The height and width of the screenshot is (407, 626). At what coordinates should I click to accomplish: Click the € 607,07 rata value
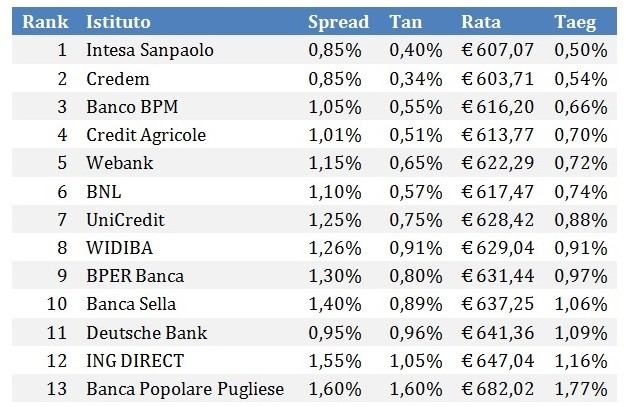[496, 50]
